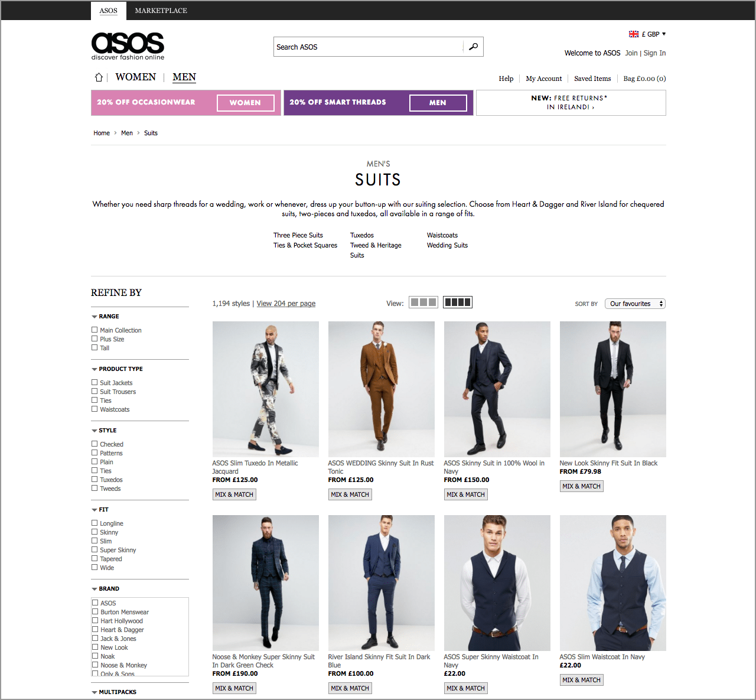The width and height of the screenshot is (756, 700).
Task: Select the Tuxedos style checkbox
Action: pyautogui.click(x=94, y=480)
